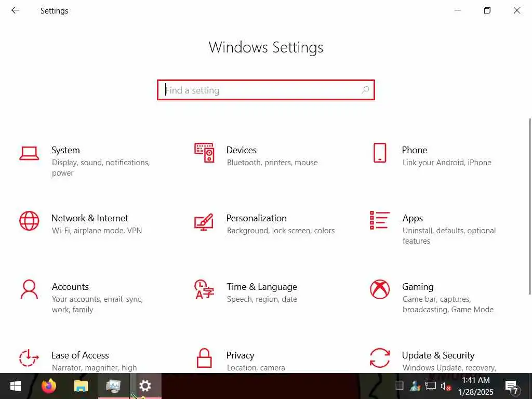Open Action Center notifications icon
The image size is (532, 399).
click(x=512, y=386)
